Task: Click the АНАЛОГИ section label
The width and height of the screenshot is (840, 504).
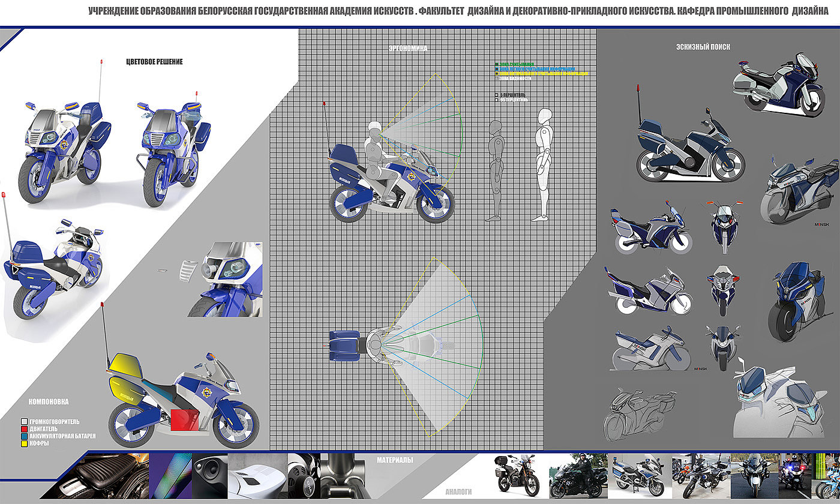Action: (458, 491)
